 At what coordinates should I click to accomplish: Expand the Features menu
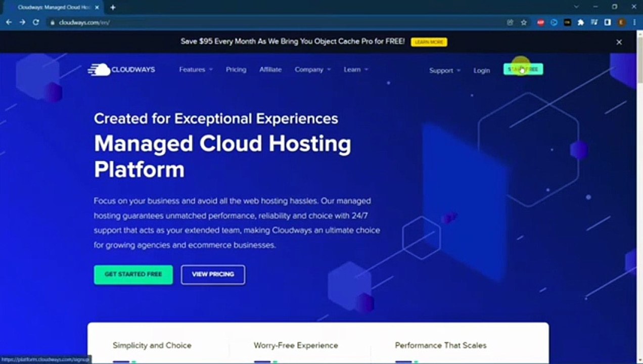click(196, 70)
